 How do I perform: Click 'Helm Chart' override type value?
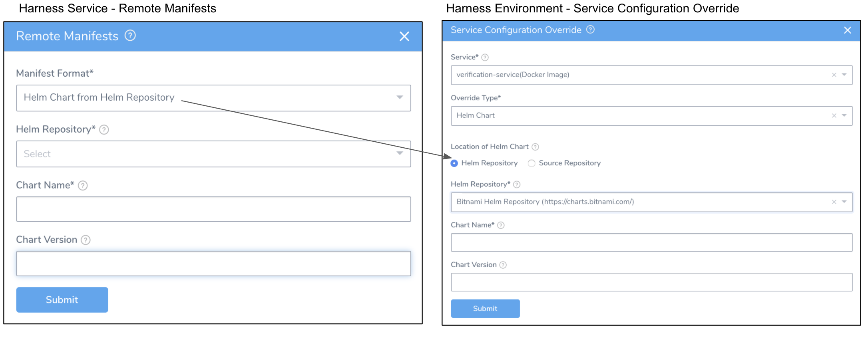point(476,115)
